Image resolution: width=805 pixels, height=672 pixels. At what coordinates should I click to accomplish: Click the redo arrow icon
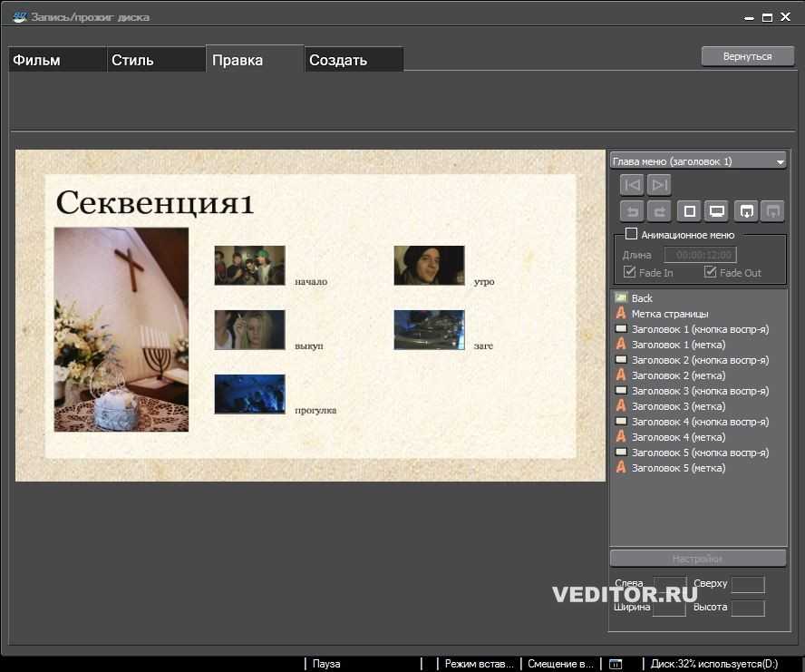(660, 211)
